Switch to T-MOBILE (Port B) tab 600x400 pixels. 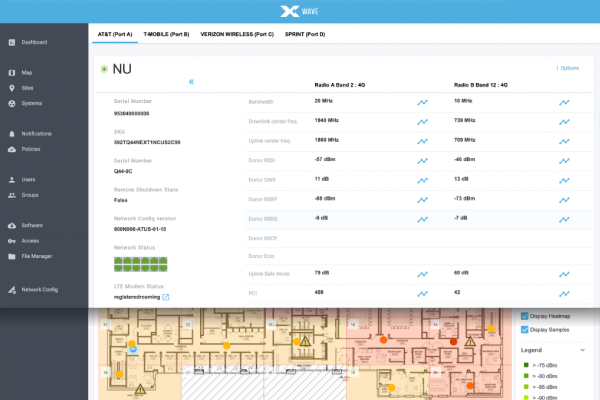point(166,34)
